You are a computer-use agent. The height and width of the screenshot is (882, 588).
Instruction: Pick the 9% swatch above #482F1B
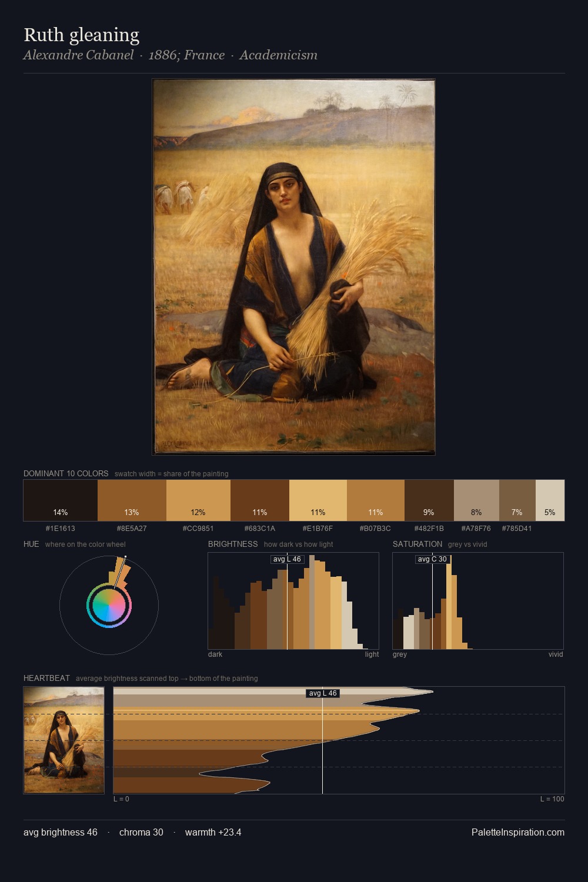429,500
